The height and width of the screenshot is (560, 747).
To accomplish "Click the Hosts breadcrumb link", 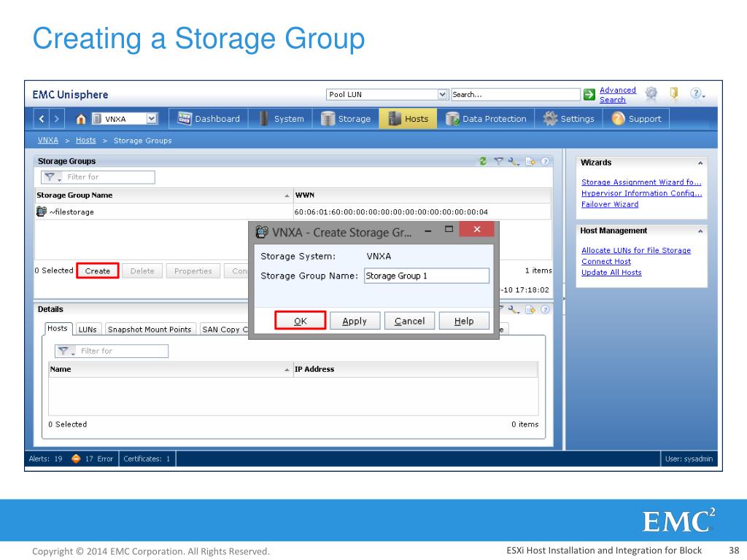I will (86, 140).
